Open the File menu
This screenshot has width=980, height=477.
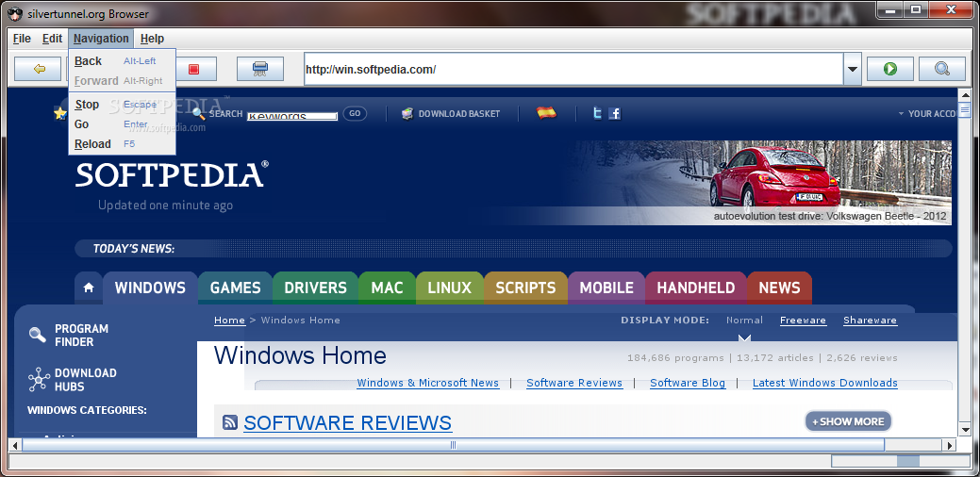pos(22,39)
